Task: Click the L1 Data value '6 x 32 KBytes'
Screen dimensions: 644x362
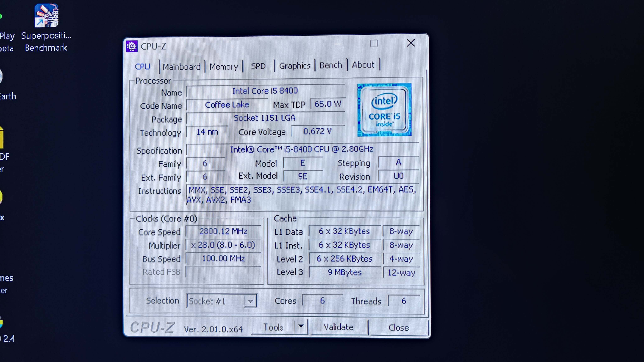Action: coord(344,231)
